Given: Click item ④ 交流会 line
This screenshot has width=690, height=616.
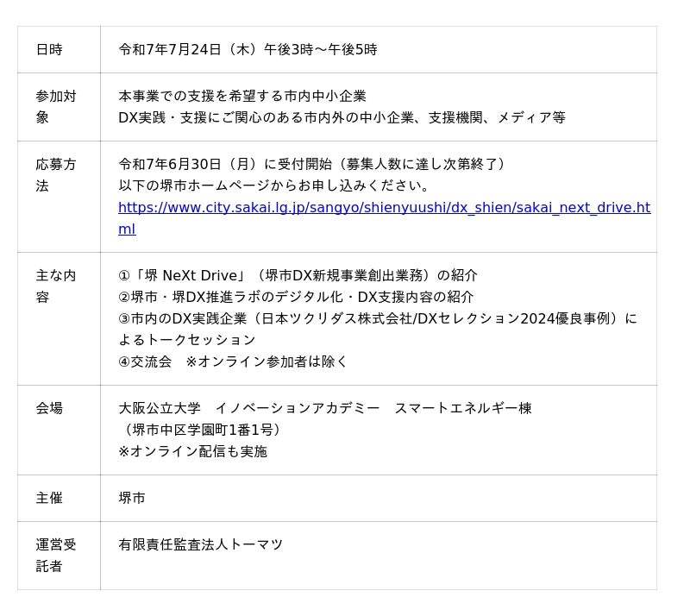Looking at the screenshot, I should (x=233, y=362).
